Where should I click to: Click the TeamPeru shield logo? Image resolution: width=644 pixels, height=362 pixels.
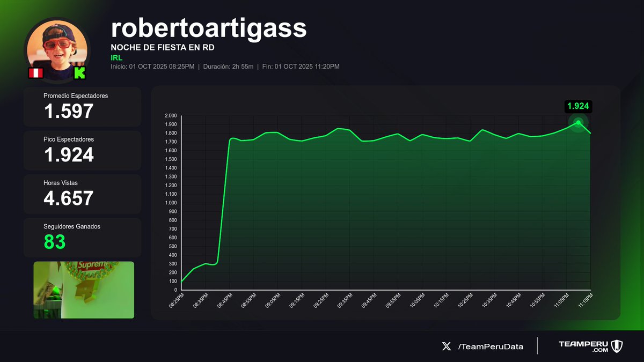pyautogui.click(x=617, y=346)
